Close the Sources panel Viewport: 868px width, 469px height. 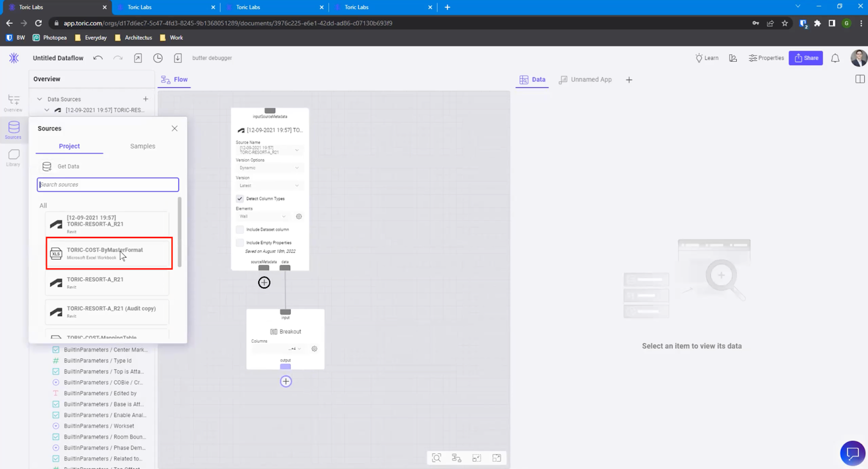[x=174, y=129]
